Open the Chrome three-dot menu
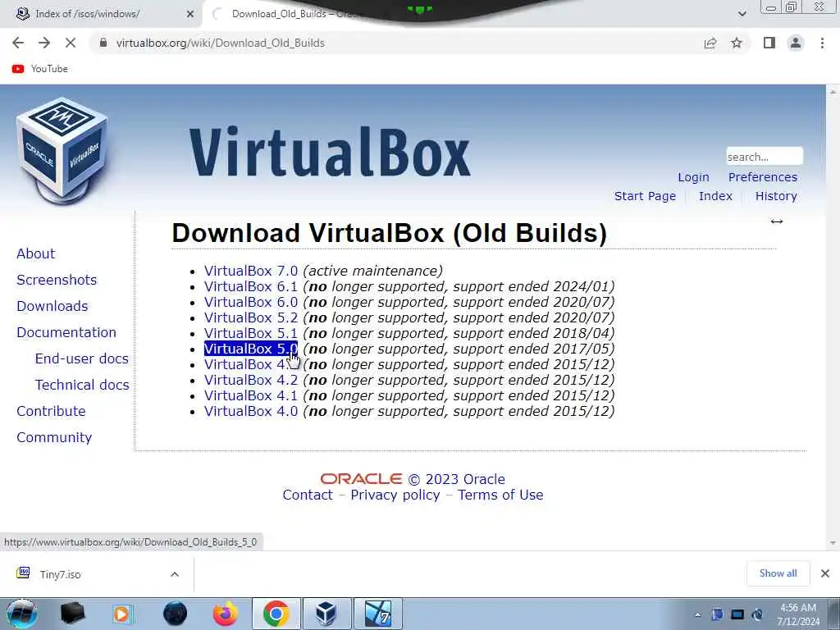The width and height of the screenshot is (840, 630). click(822, 43)
